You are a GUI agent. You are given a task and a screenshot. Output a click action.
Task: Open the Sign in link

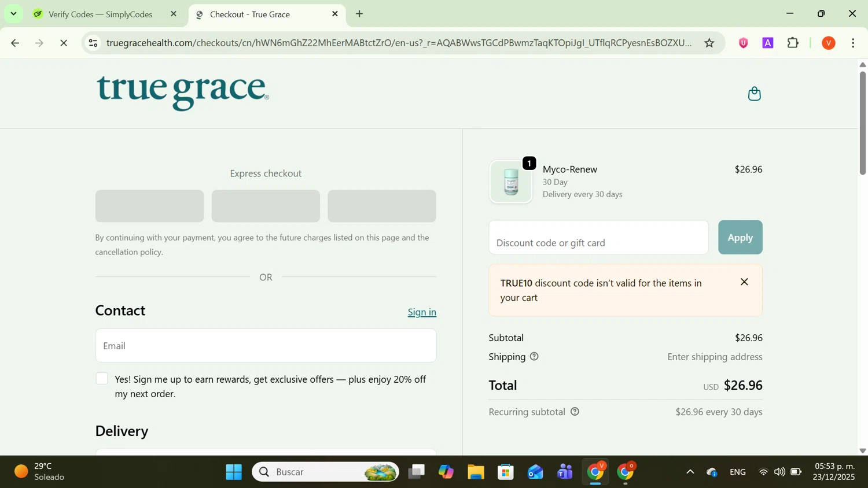(422, 312)
